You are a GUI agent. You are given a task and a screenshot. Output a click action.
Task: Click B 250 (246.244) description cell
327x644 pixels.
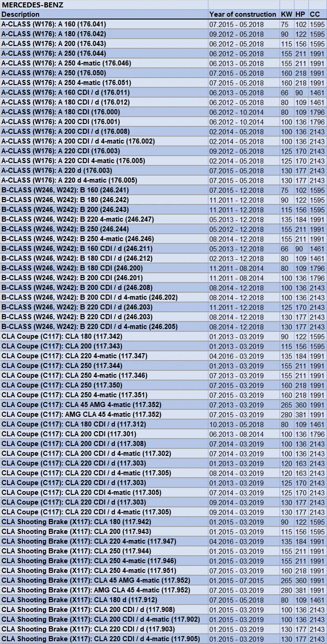104,229
